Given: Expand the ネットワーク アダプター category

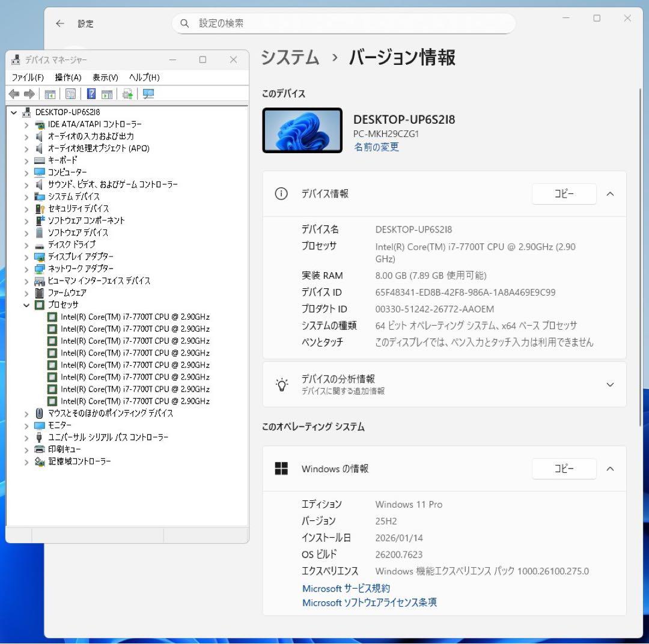Looking at the screenshot, I should [x=25, y=269].
